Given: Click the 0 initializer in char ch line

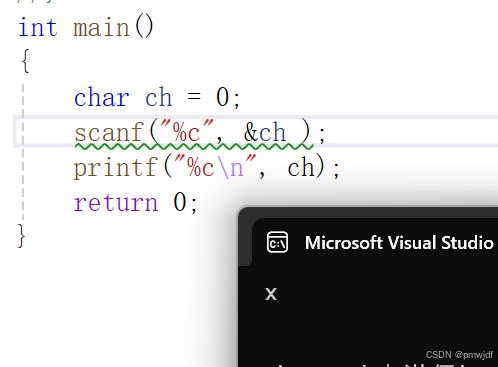Looking at the screenshot, I should pyautogui.click(x=223, y=97).
